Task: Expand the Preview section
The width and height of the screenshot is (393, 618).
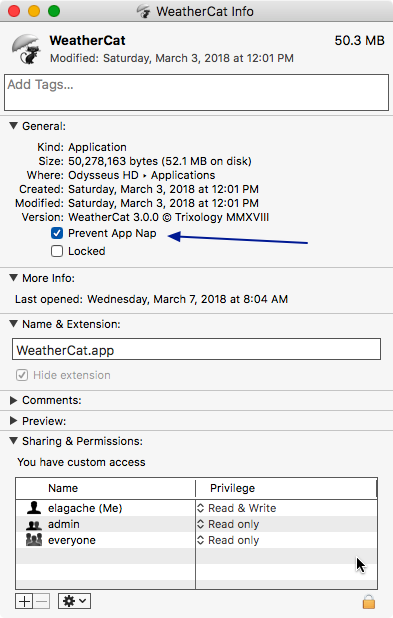Action: click(x=13, y=421)
